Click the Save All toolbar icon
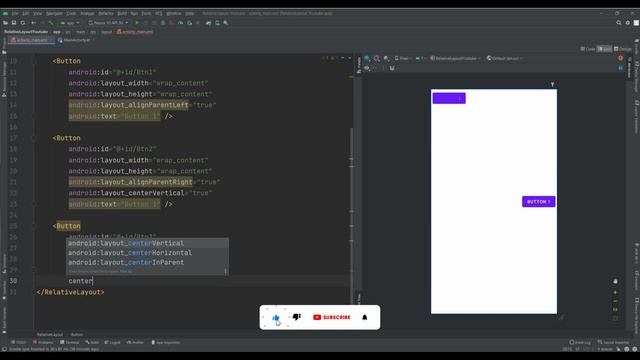The image size is (640, 360). 14,23
